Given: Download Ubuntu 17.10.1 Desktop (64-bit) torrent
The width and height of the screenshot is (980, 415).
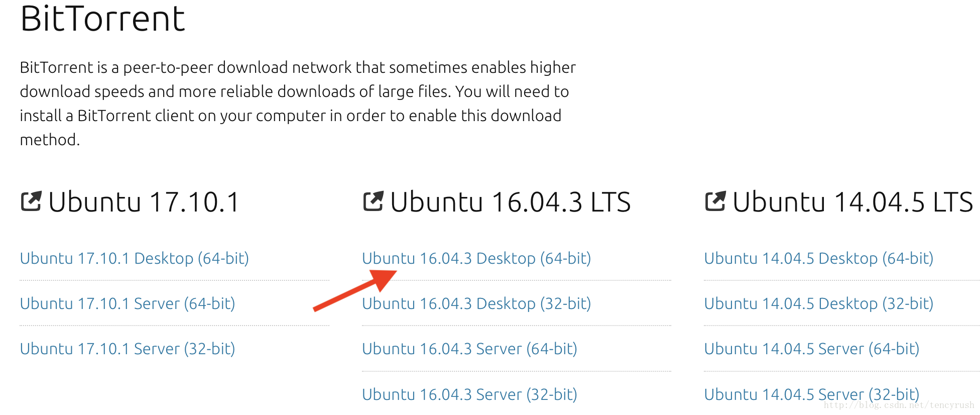Looking at the screenshot, I should [x=135, y=258].
